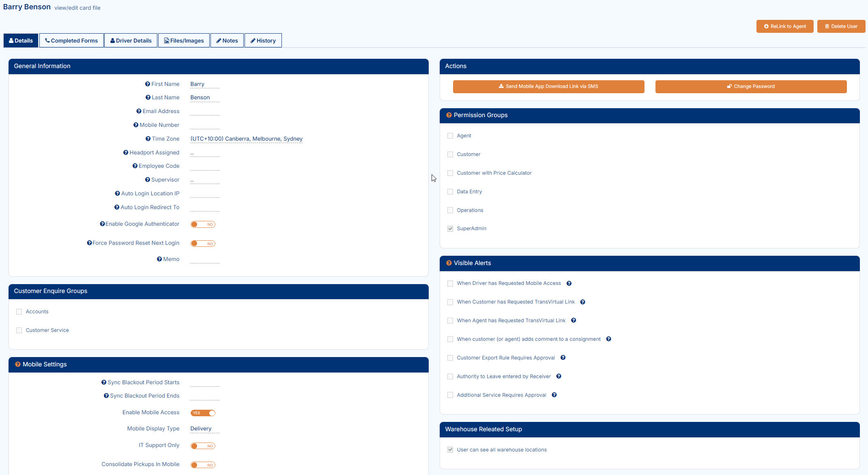Open the Supervisor selection field
The image size is (868, 475).
tap(204, 180)
